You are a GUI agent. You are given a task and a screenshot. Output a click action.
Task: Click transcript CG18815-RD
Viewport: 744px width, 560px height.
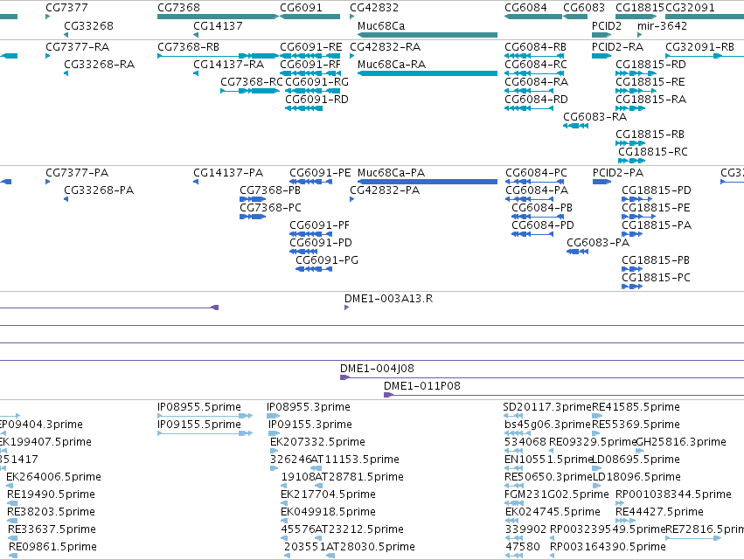coord(636,73)
